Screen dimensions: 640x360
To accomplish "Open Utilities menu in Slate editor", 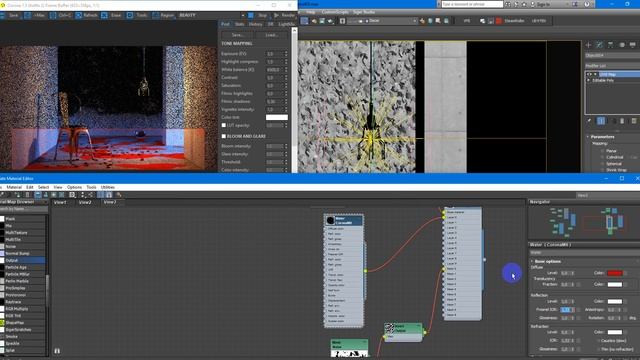I will (108, 187).
